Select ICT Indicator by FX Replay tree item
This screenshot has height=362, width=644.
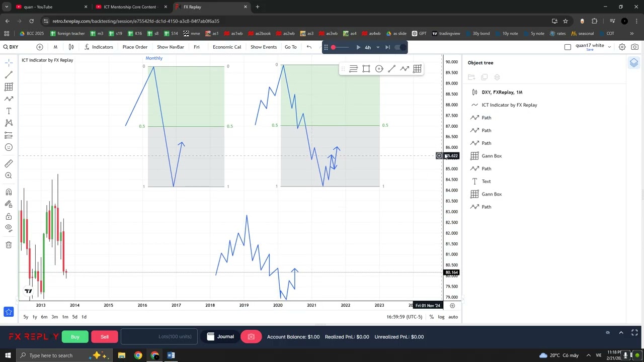tap(509, 105)
